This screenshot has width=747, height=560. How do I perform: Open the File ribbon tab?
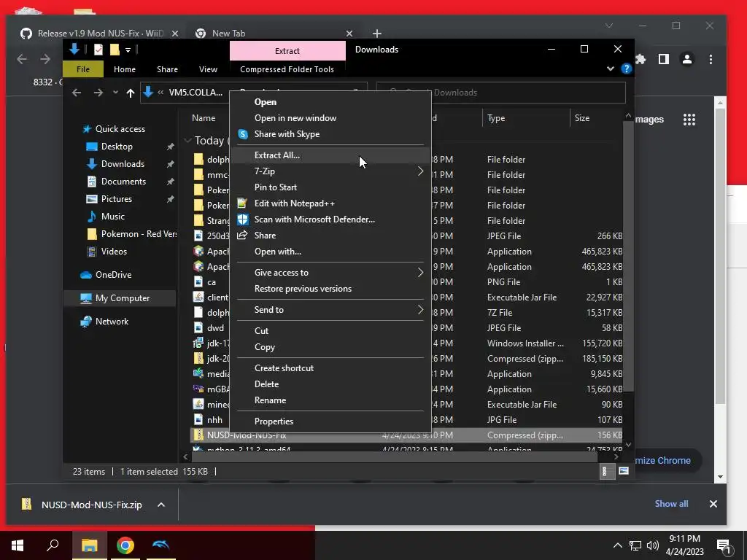coord(83,69)
